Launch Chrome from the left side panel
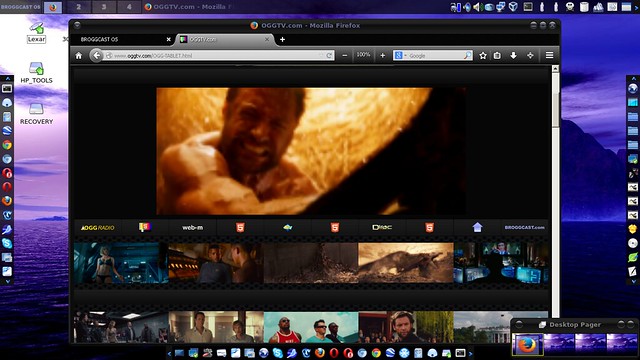Image resolution: width=640 pixels, height=360 pixels. (7, 145)
